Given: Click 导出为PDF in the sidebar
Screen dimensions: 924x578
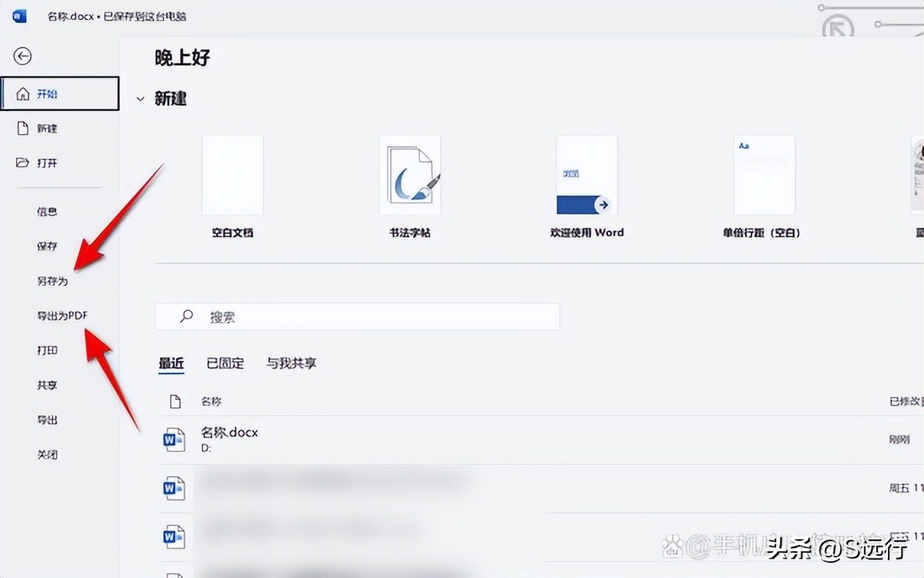Looking at the screenshot, I should click(61, 316).
